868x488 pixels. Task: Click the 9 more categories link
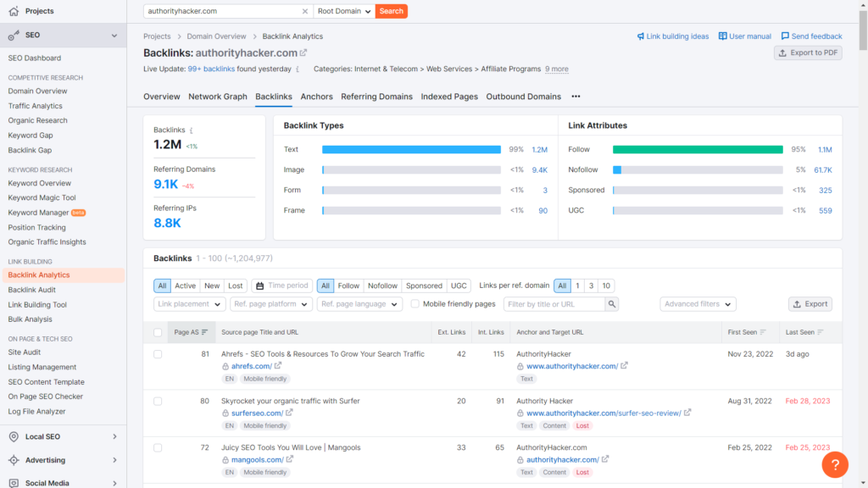pos(556,69)
